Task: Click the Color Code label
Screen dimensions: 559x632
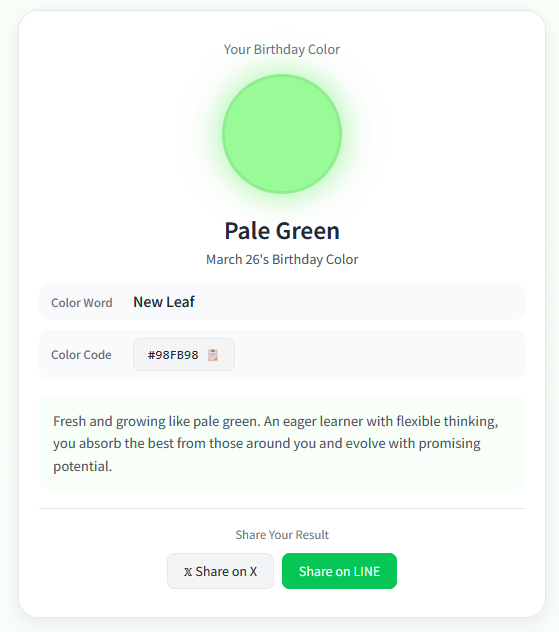Action: point(81,355)
